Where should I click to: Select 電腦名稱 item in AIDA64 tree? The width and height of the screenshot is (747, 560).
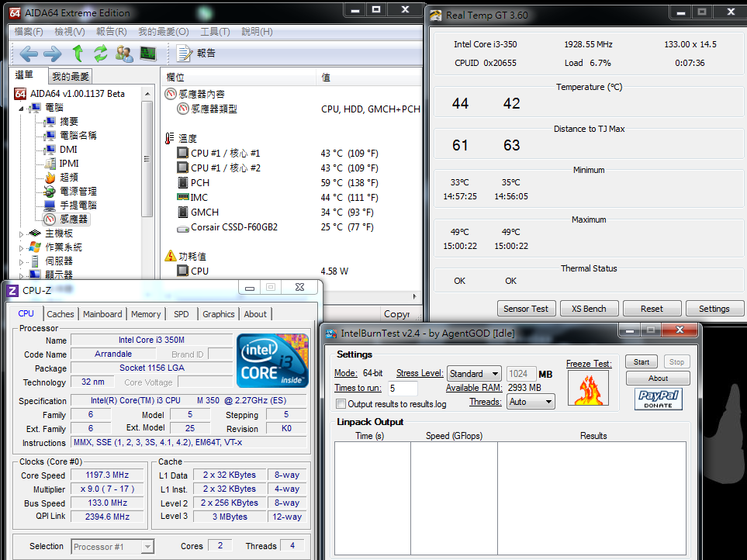tap(78, 135)
